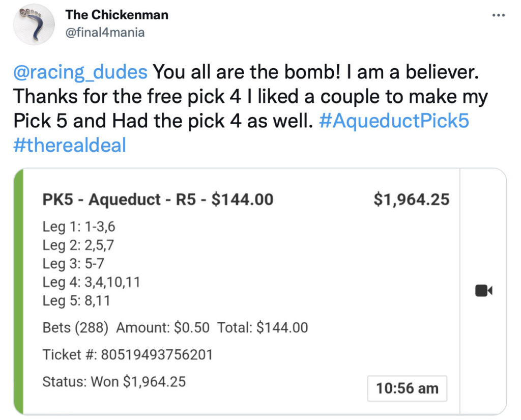521x420 pixels.
Task: Click the three-dot more options icon
Action: tap(498, 15)
